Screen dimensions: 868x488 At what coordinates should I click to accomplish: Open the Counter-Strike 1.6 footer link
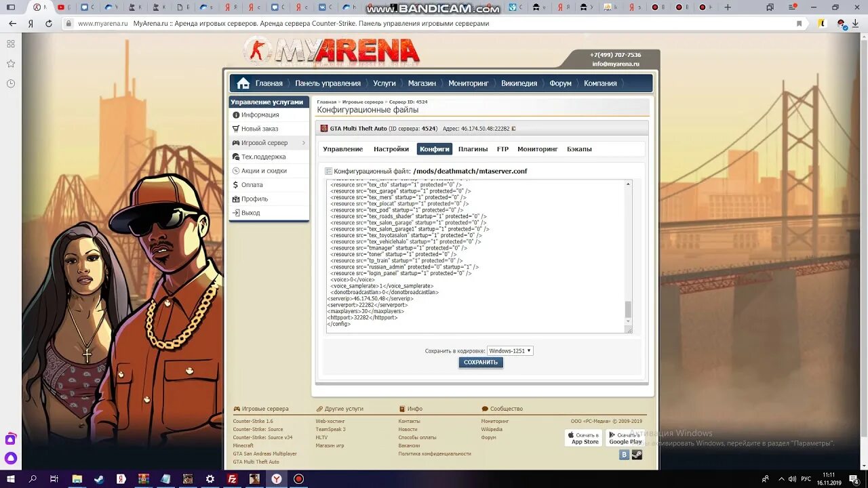pos(253,421)
